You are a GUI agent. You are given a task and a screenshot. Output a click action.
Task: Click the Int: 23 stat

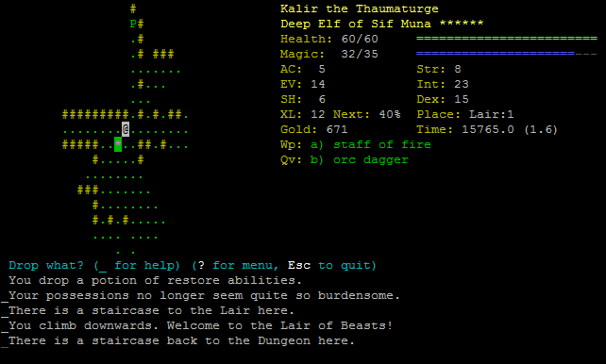tap(443, 84)
